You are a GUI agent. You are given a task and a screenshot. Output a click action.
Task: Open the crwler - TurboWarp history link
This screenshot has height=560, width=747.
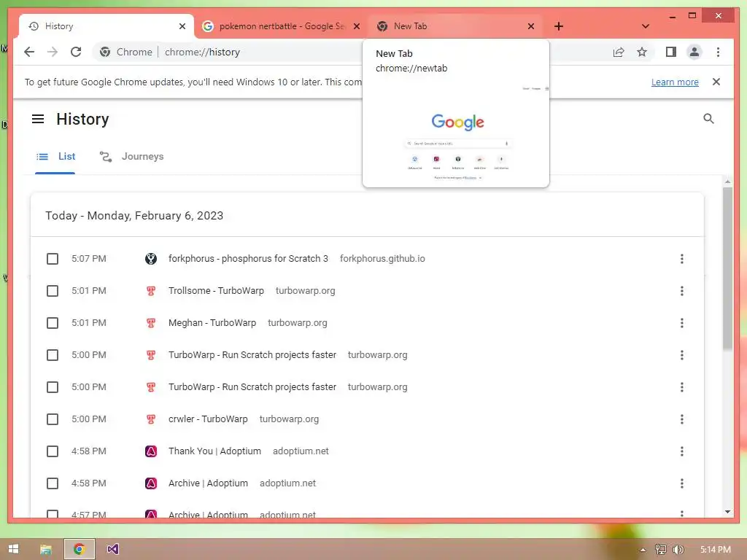click(208, 419)
